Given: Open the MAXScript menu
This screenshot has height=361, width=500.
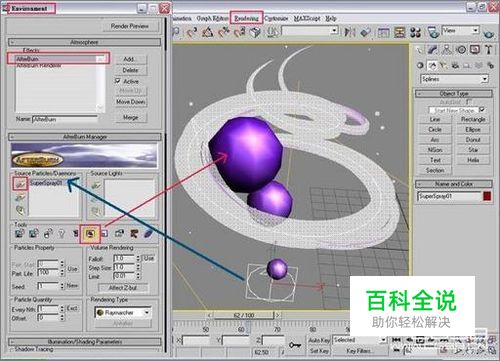Looking at the screenshot, I should point(307,18).
